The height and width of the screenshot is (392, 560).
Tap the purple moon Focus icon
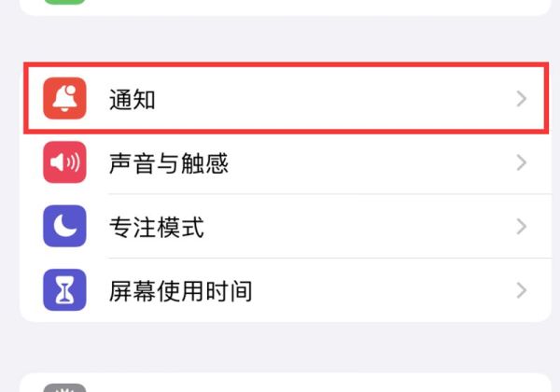pyautogui.click(x=64, y=226)
